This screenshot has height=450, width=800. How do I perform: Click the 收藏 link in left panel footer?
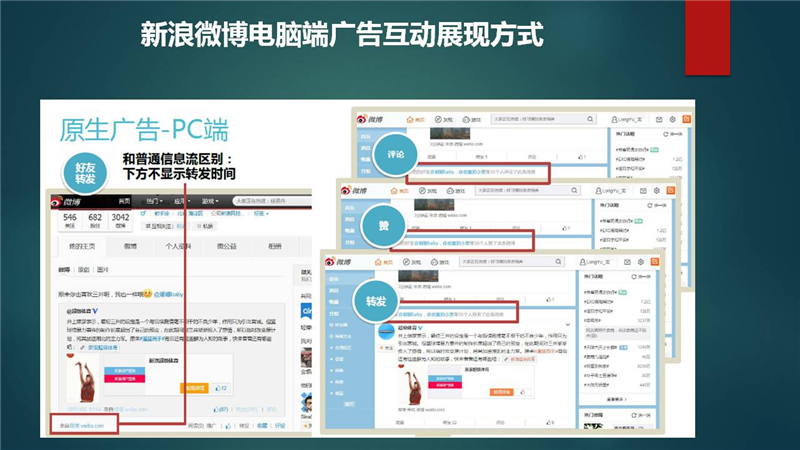[262, 426]
